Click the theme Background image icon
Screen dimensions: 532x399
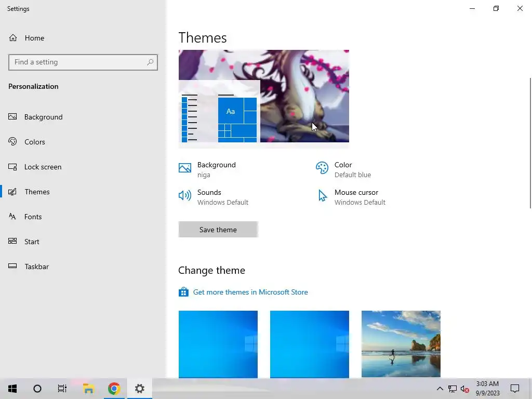(185, 168)
